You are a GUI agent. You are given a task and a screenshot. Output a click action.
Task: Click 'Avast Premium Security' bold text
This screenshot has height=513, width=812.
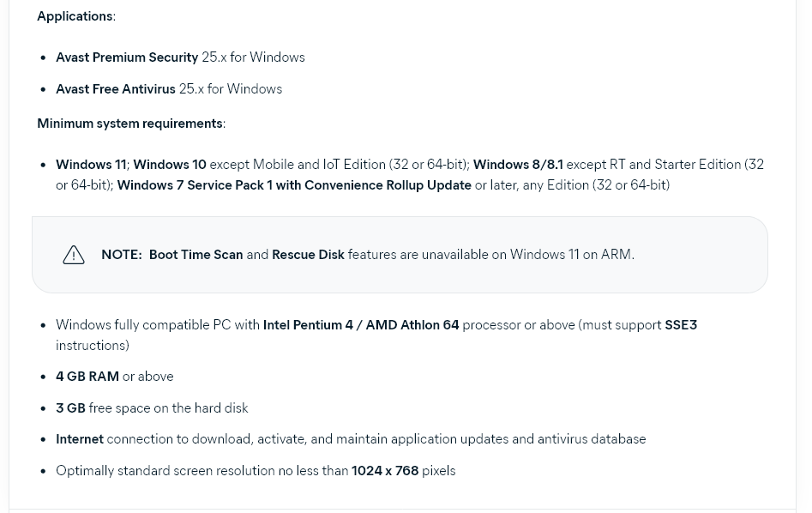click(127, 57)
